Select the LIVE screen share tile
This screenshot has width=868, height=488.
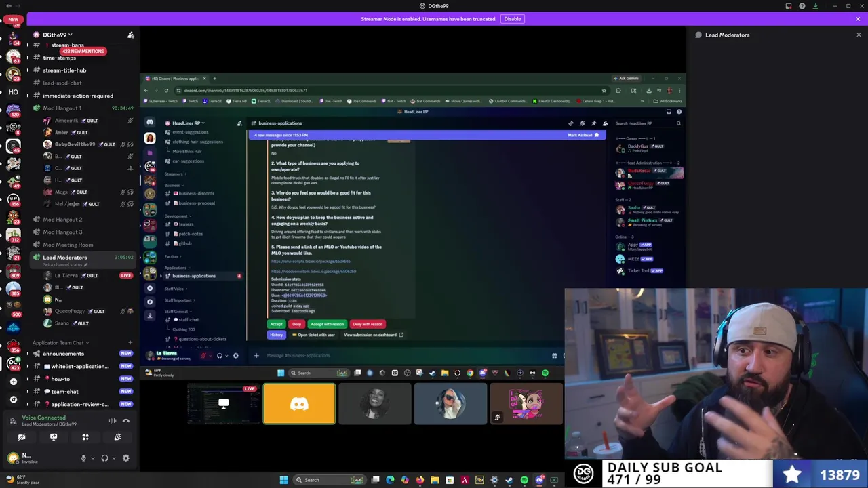tap(223, 404)
